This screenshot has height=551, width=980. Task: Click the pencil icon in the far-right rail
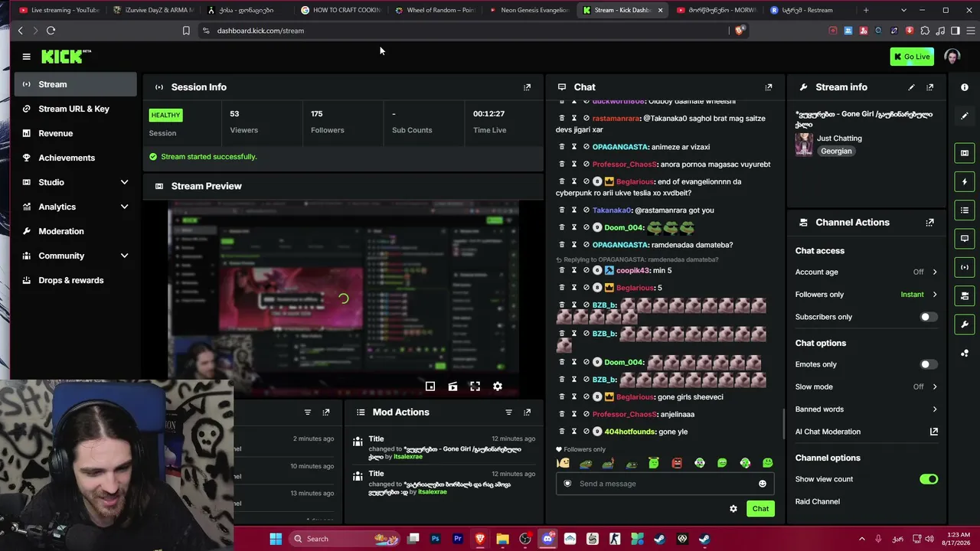click(x=965, y=116)
